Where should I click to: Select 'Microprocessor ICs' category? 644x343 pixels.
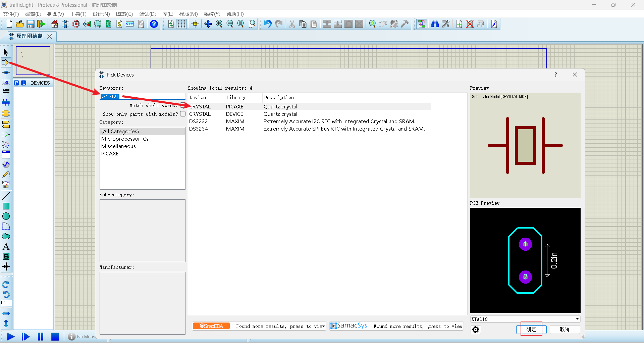click(x=143, y=139)
